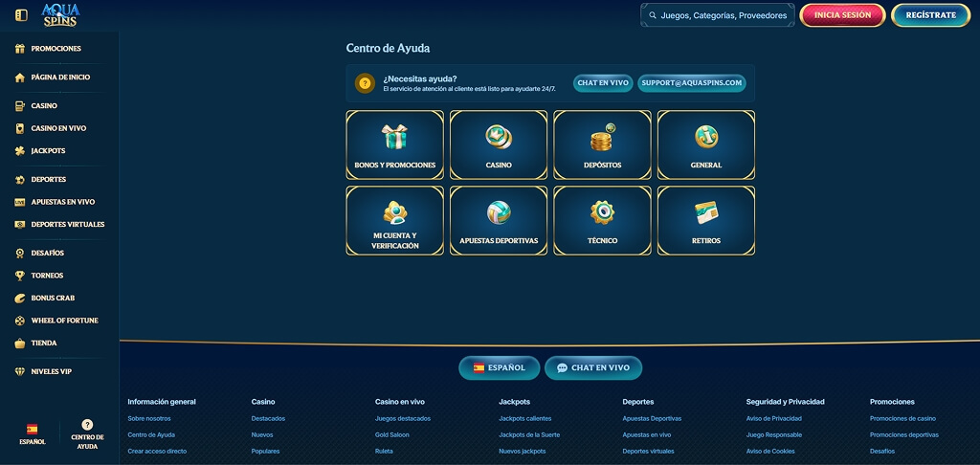Select Promociones in the sidebar menu
The width and height of the screenshot is (980, 465).
pos(56,49)
